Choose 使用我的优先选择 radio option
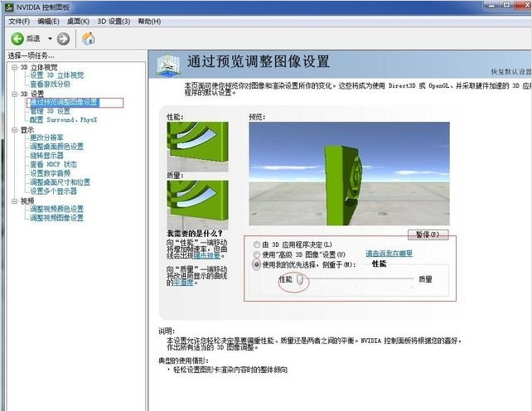 [x=257, y=264]
